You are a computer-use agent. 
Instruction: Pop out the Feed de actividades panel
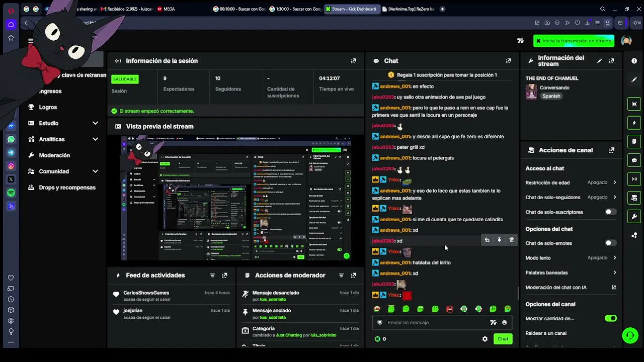tap(224, 276)
